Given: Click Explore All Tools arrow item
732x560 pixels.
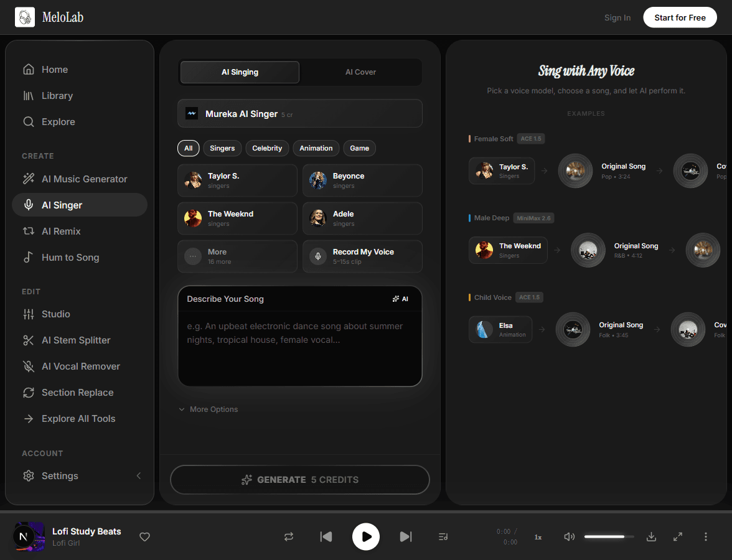Looking at the screenshot, I should pos(80,419).
